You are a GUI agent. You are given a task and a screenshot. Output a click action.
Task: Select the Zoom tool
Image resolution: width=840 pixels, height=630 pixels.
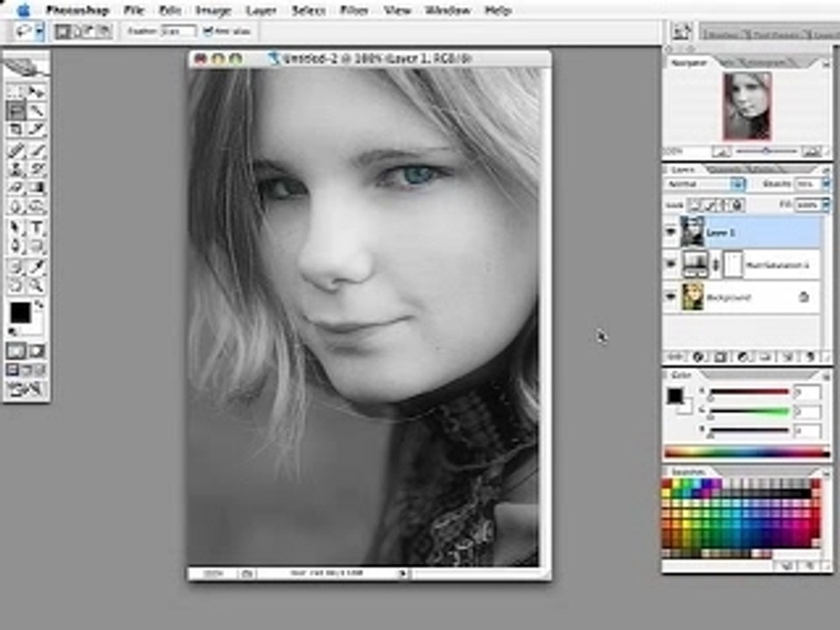[x=37, y=285]
